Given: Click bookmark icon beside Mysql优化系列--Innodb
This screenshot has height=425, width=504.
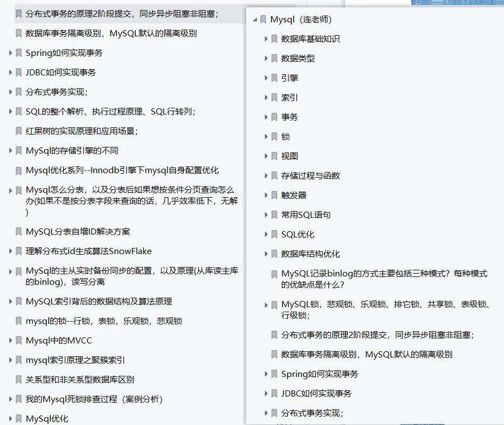Looking at the screenshot, I should [x=18, y=170].
